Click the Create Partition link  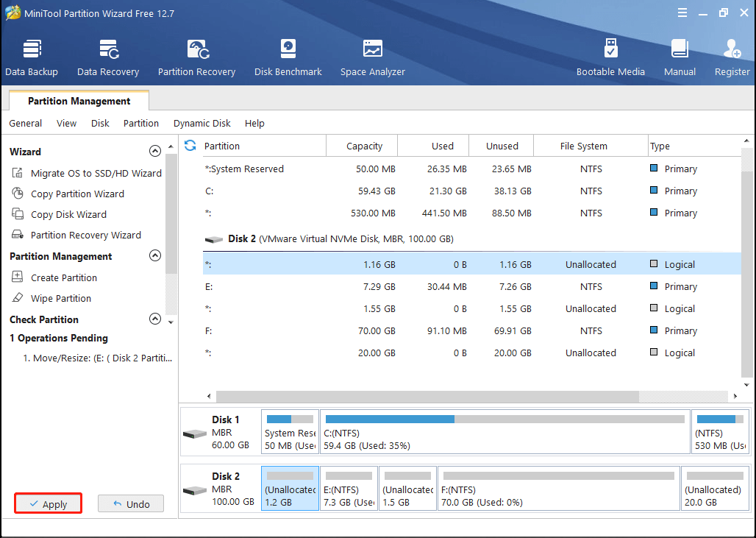click(x=64, y=277)
